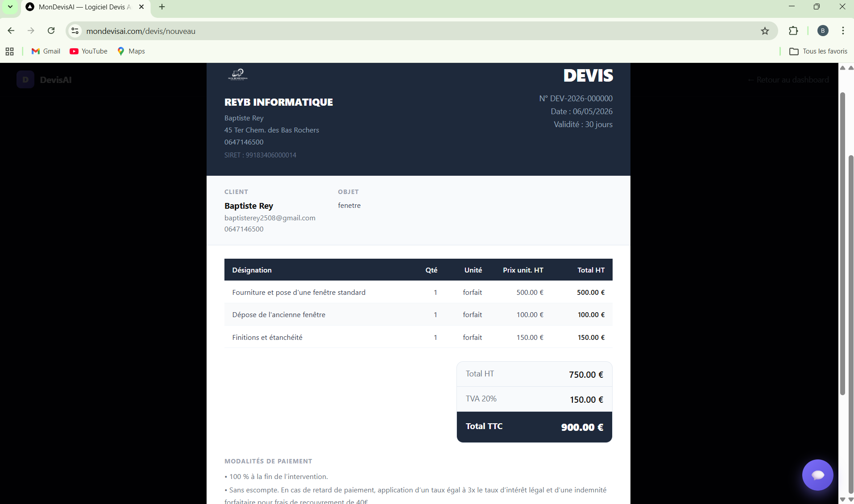Click the MODALITÉS DE PAIEMENT heading
Image resolution: width=854 pixels, height=504 pixels.
tap(268, 461)
